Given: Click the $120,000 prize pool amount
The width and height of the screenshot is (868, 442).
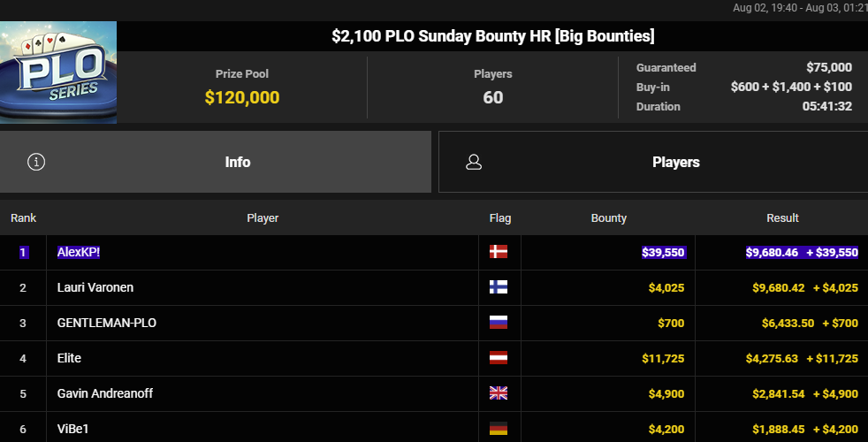Looking at the screenshot, I should [242, 97].
